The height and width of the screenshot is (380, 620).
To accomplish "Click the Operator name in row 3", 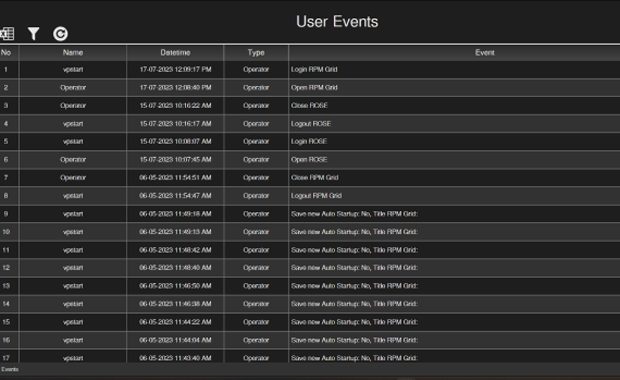I will [x=73, y=106].
